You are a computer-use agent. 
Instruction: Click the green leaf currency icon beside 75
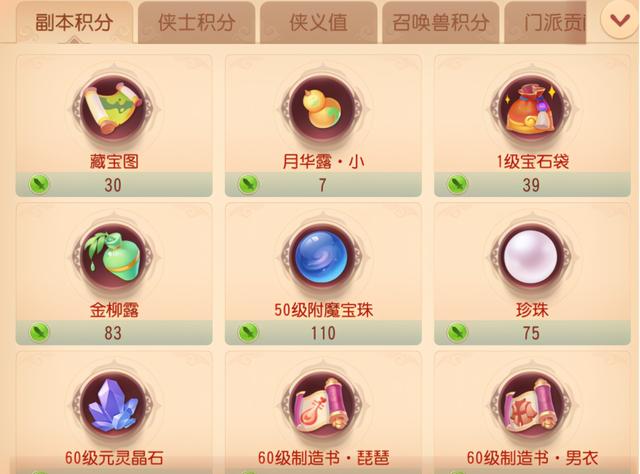point(457,333)
